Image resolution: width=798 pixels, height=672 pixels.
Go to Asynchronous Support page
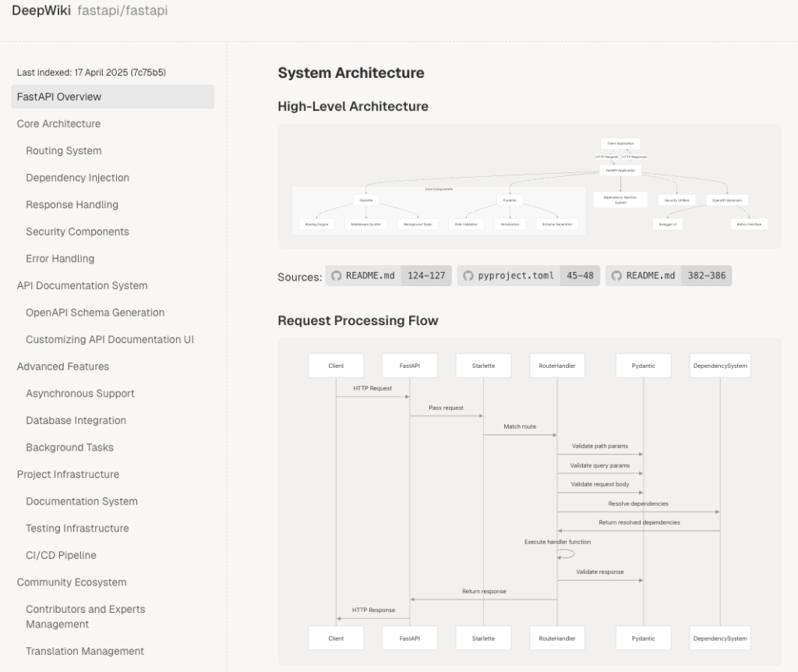[x=79, y=394]
